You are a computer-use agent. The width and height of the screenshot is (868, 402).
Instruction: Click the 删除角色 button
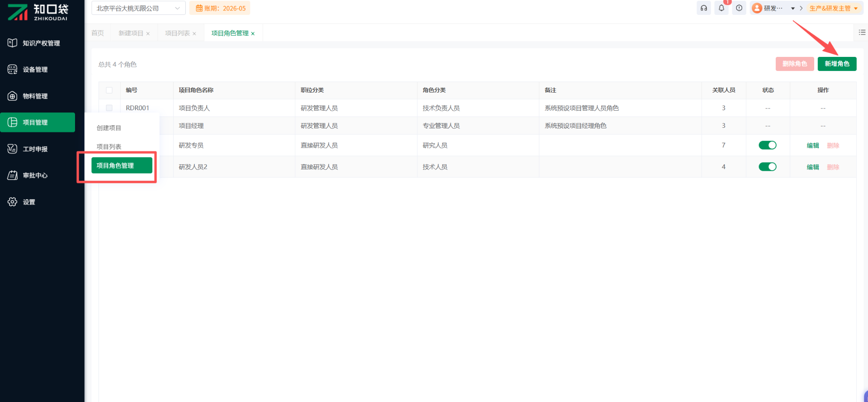click(795, 64)
